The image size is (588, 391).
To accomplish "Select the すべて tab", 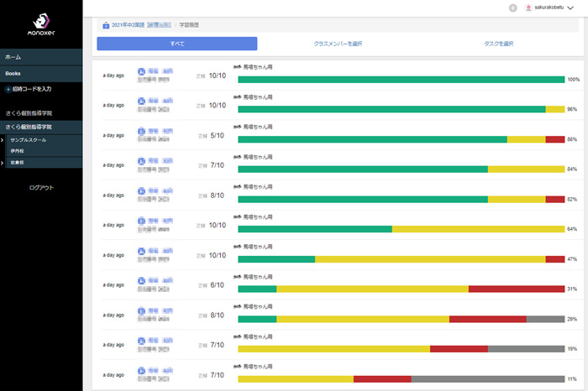I will click(176, 44).
